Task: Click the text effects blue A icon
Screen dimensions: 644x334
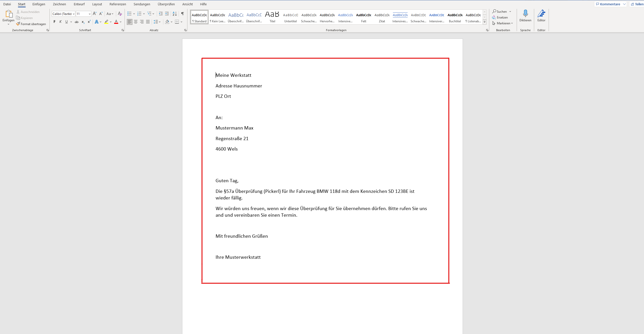Action: click(x=96, y=22)
